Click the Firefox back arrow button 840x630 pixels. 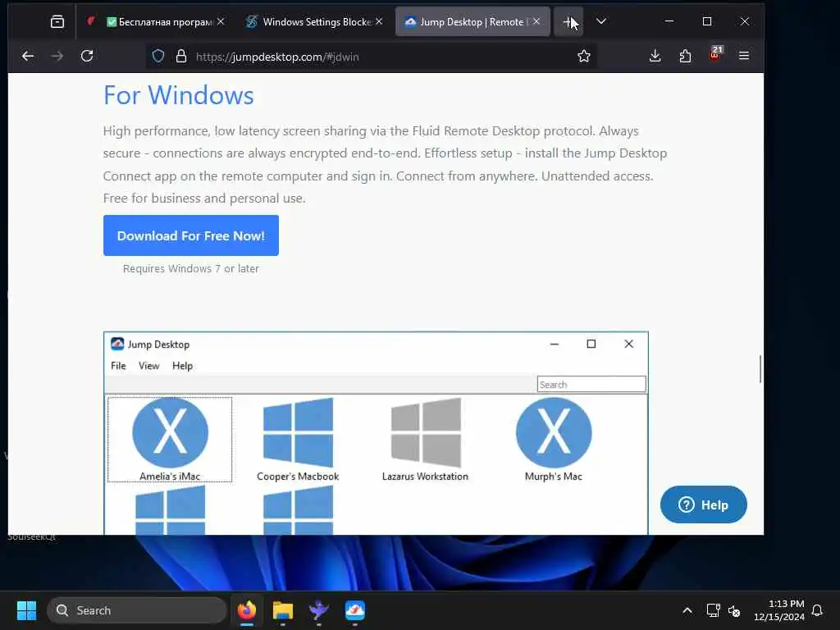28,56
